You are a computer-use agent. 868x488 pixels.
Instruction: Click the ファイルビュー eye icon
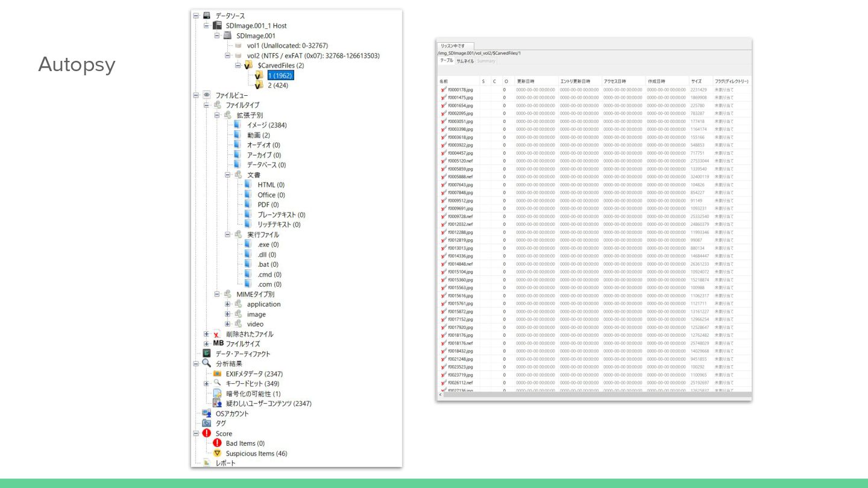[207, 95]
